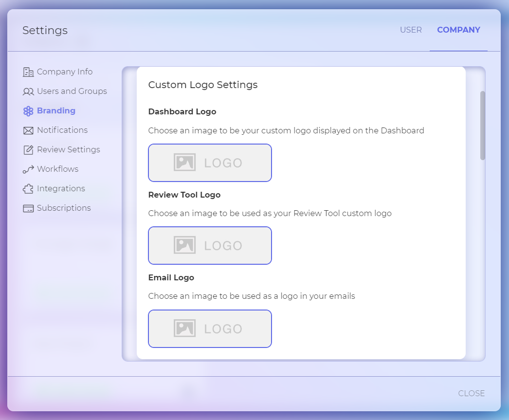
Task: Go to Notifications settings
Action: tap(55, 130)
